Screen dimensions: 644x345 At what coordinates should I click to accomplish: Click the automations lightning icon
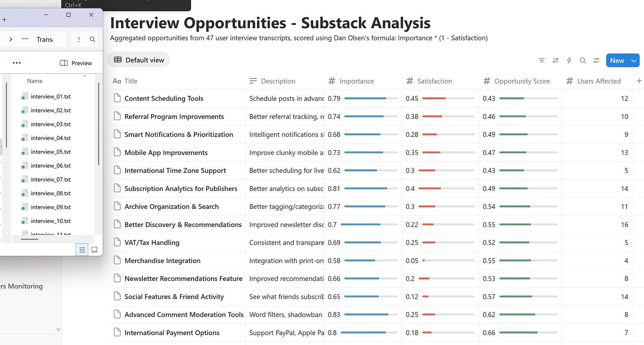tap(569, 60)
